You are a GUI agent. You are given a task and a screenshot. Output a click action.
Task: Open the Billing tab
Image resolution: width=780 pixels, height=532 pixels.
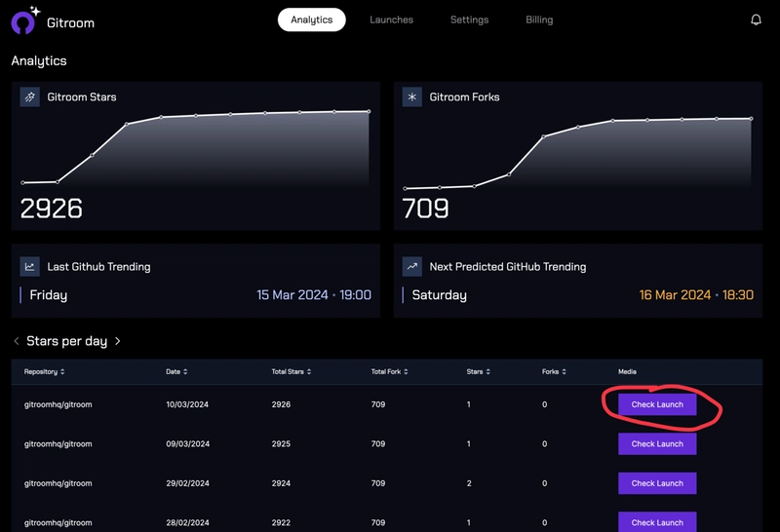(x=539, y=19)
